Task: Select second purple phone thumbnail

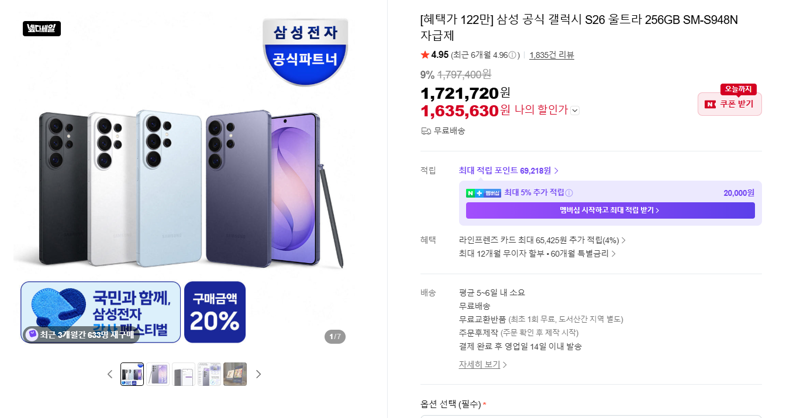Action: point(158,374)
